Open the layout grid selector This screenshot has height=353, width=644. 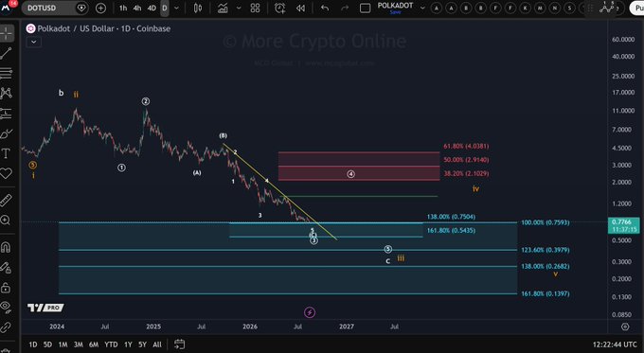click(x=255, y=8)
